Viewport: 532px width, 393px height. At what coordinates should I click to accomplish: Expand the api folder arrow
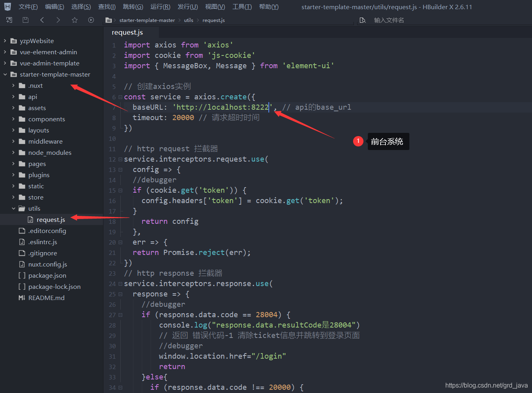coord(13,97)
